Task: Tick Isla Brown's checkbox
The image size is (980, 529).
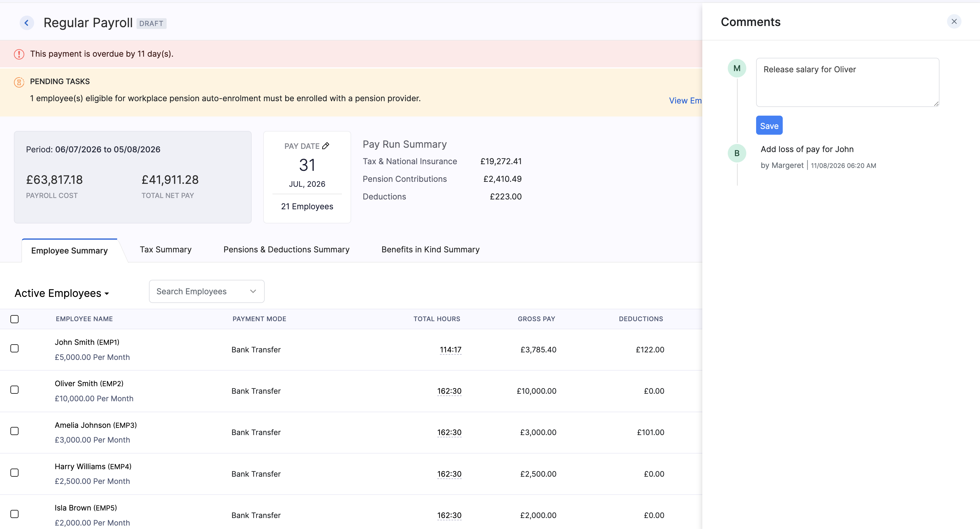Action: tap(14, 514)
